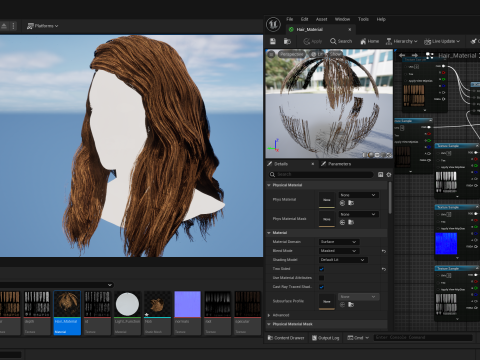Click the graph breadcrumb hierarchy icon
The height and width of the screenshot is (360, 480).
point(430,56)
